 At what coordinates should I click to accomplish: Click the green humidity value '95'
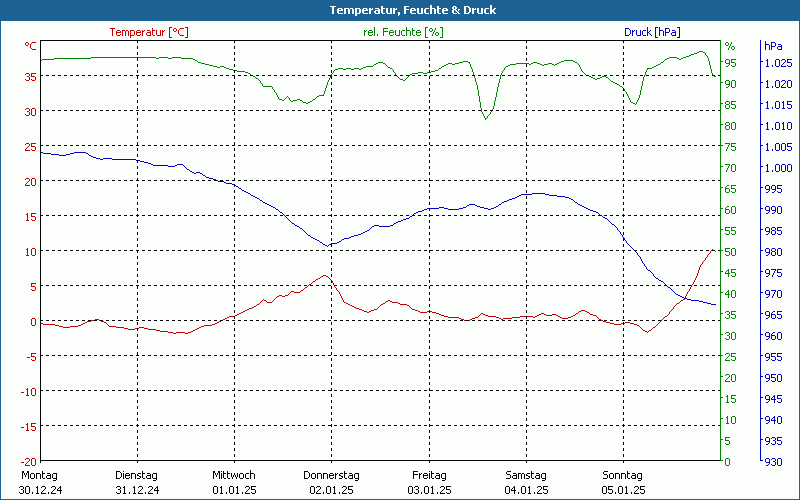coord(731,63)
